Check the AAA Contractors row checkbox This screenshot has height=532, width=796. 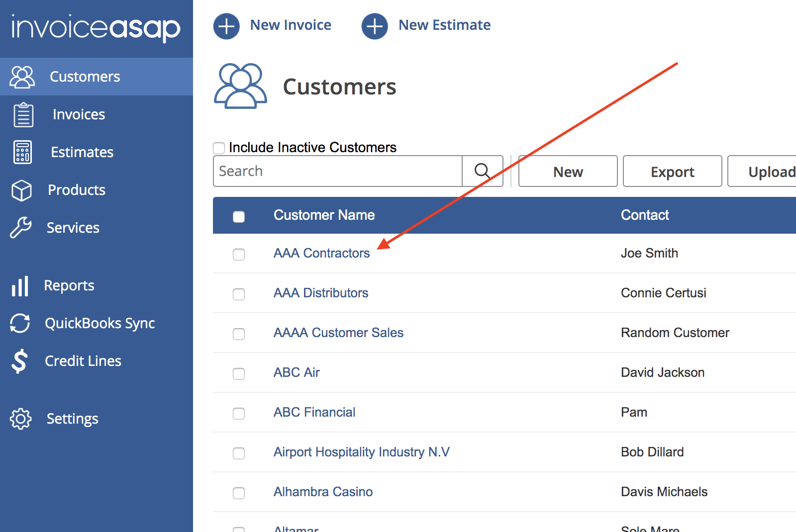[239, 254]
